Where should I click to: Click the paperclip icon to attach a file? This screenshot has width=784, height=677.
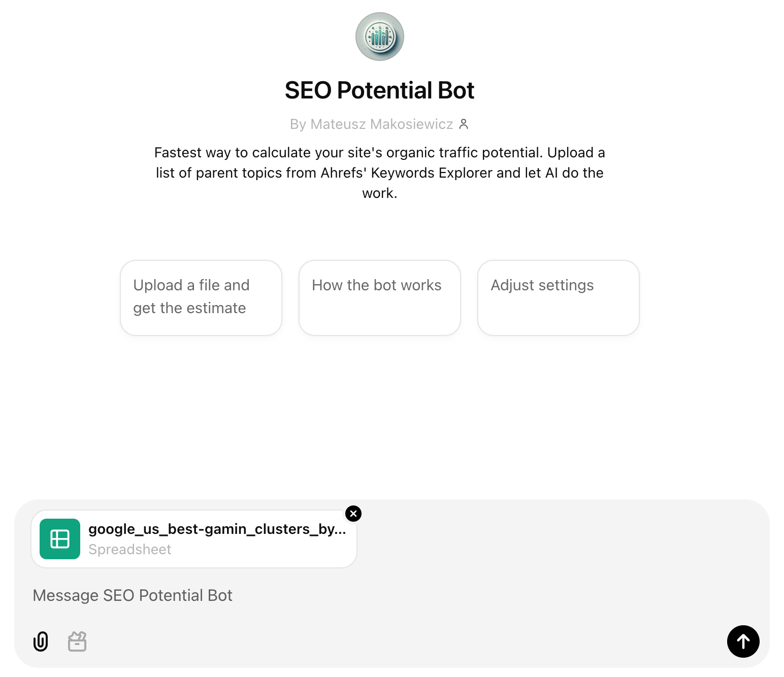click(x=41, y=641)
